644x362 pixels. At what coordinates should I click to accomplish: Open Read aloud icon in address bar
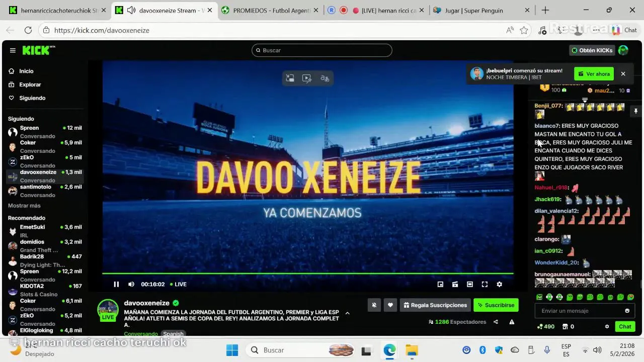[x=510, y=30]
